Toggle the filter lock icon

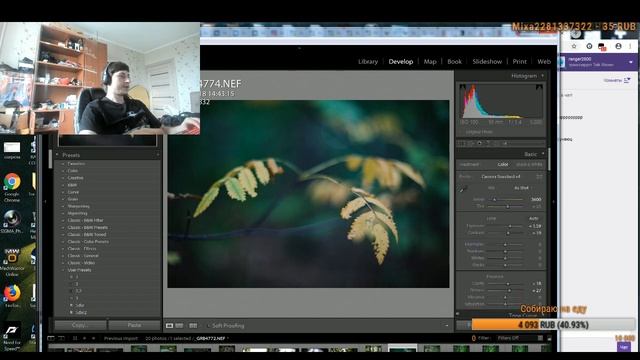pyautogui.click(x=549, y=338)
